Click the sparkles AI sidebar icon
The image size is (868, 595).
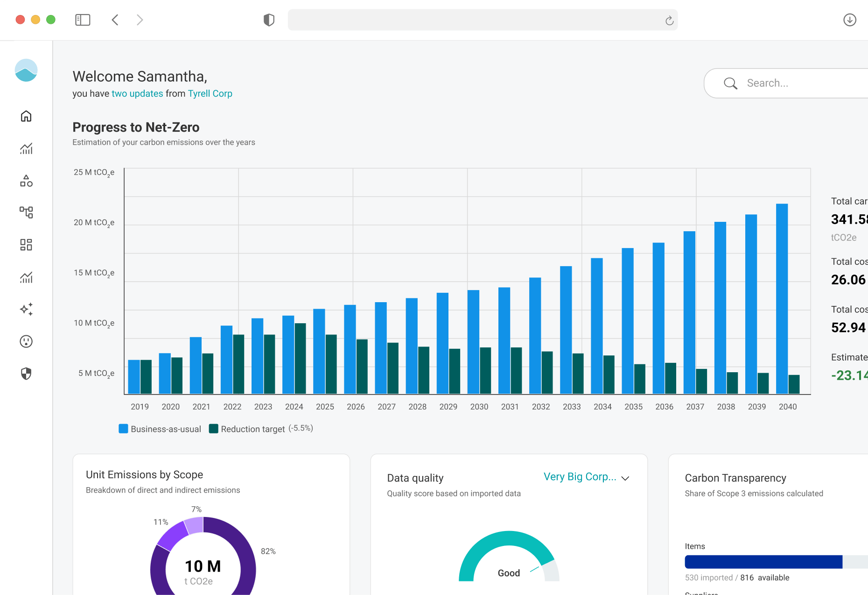(x=26, y=309)
